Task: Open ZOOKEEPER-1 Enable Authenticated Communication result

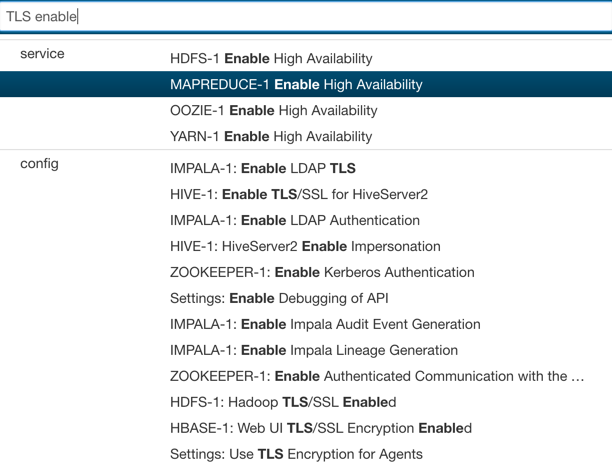Action: click(370, 377)
